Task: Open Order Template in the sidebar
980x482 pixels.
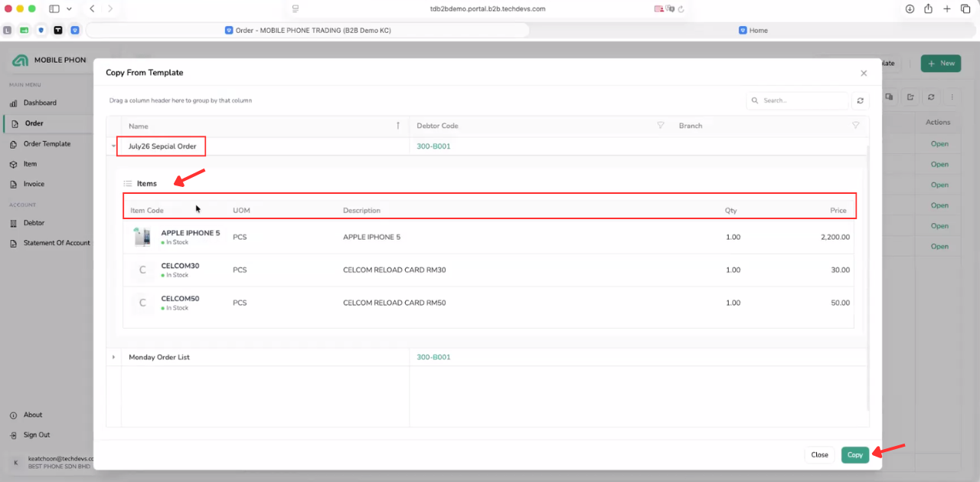Action: 47,143
